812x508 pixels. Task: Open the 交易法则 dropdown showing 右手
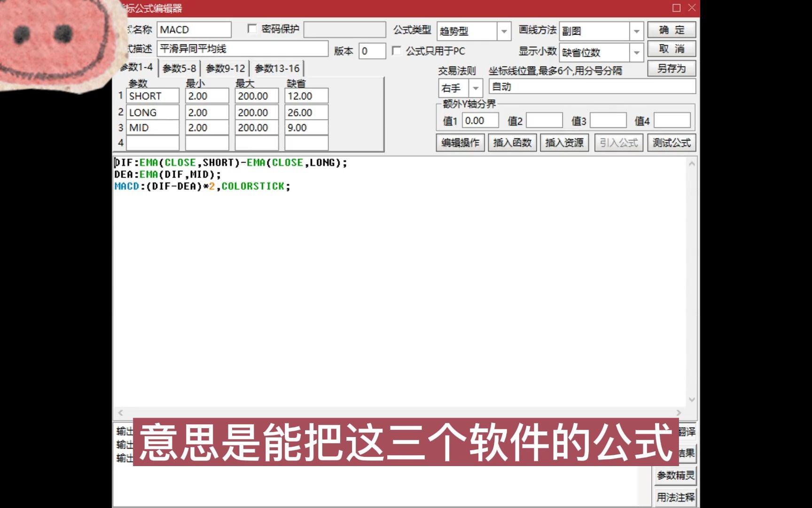[x=476, y=87]
